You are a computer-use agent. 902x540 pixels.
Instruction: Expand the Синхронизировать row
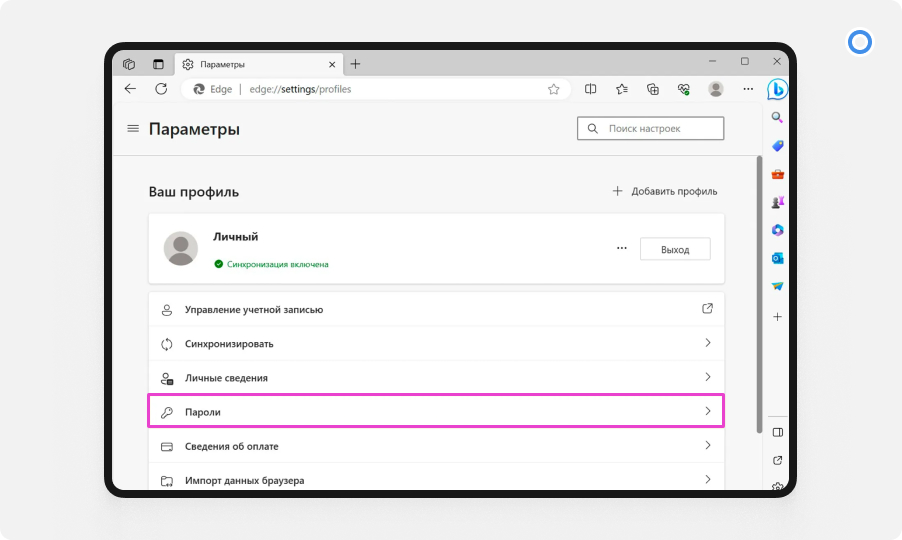point(436,344)
